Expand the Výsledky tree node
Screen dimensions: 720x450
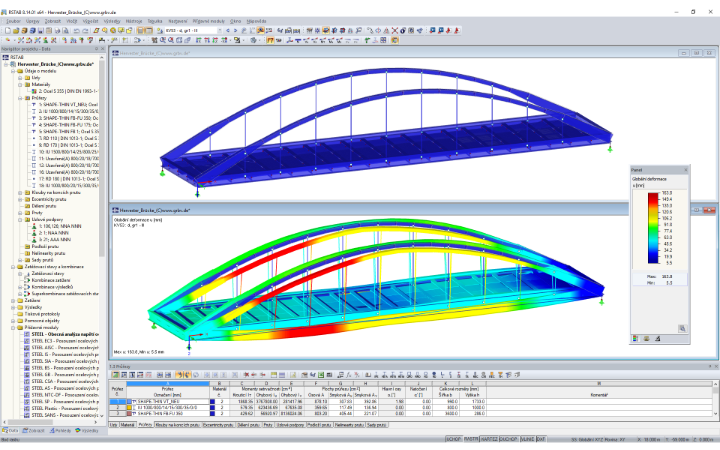pyautogui.click(x=13, y=307)
